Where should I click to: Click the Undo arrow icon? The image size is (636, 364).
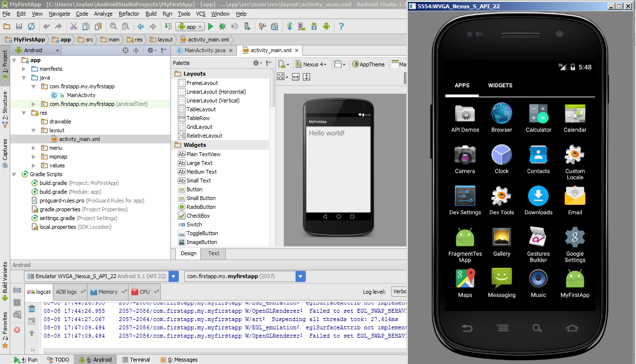(46, 26)
